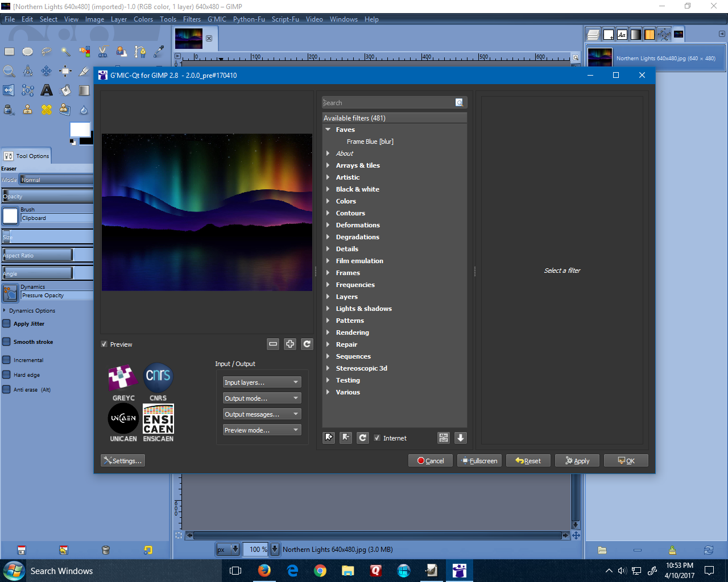Select the Heal tool bandage icon
The height and width of the screenshot is (582, 728).
point(47,109)
